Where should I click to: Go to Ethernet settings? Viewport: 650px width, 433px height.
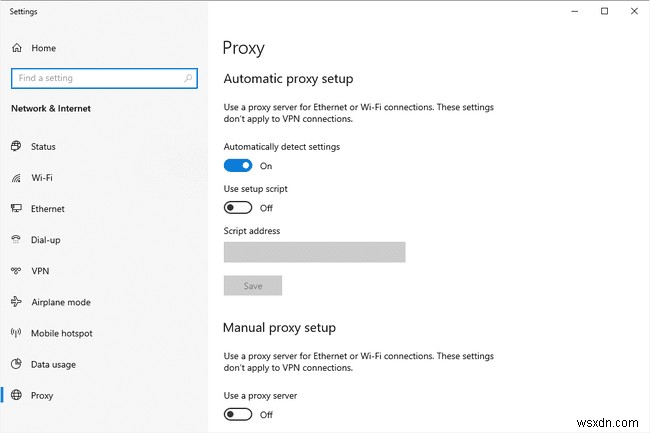[48, 209]
